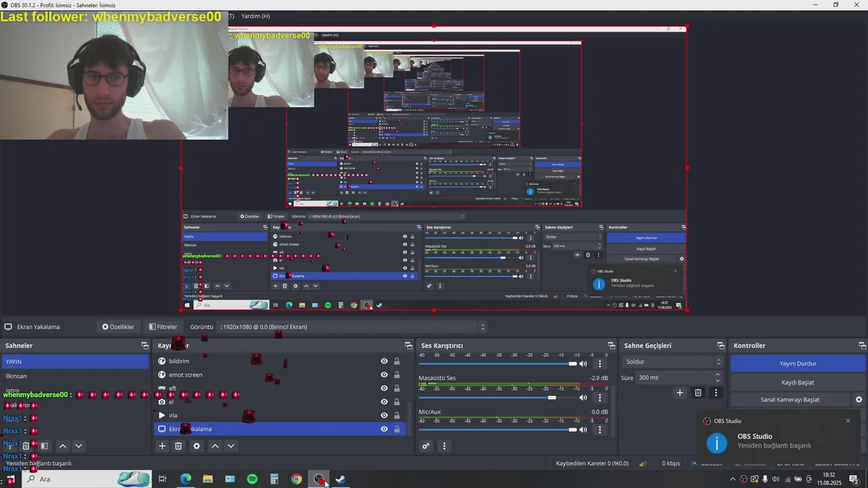
Task: Mute the Mic/Aux channel
Action: (583, 430)
